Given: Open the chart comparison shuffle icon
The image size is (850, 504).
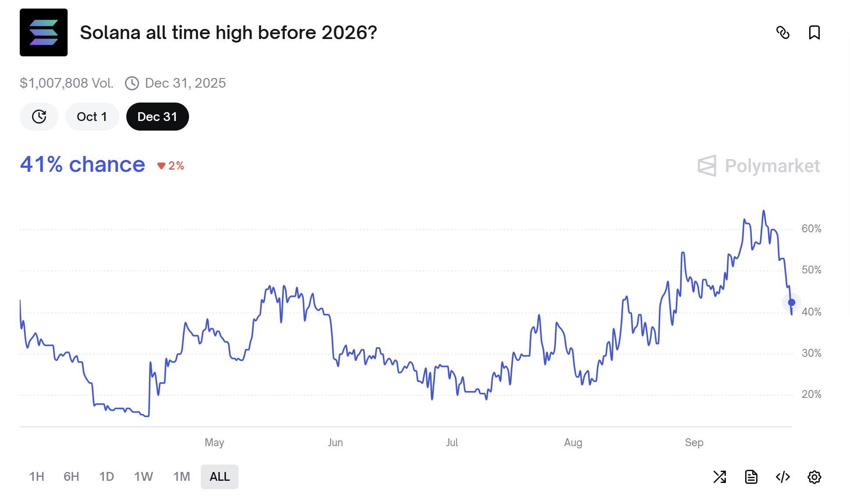Looking at the screenshot, I should click(720, 477).
